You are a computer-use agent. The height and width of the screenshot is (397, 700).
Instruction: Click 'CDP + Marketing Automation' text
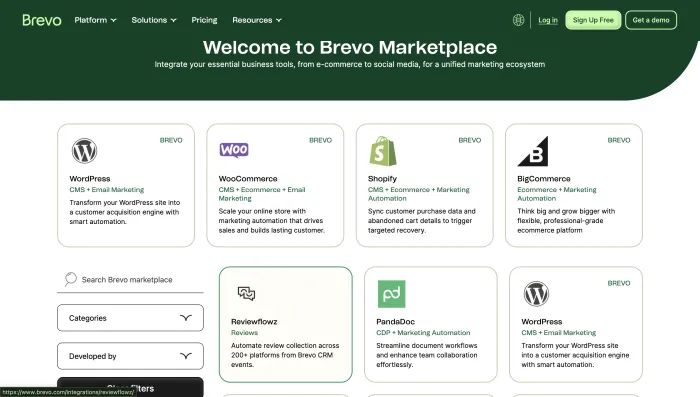423,333
